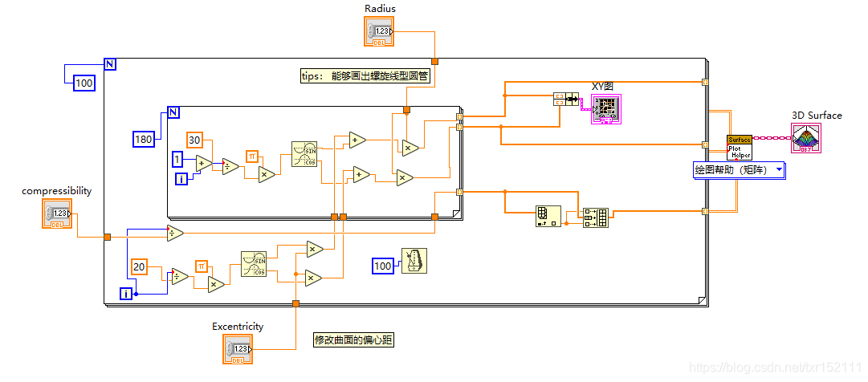The height and width of the screenshot is (382, 868).
Task: Click the Array Size function node
Action: coord(548,216)
